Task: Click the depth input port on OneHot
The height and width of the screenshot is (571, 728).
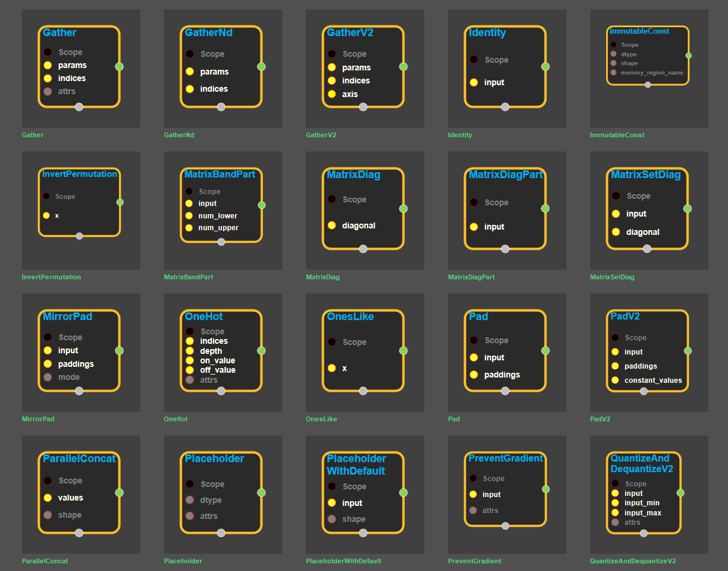Action: (x=190, y=351)
